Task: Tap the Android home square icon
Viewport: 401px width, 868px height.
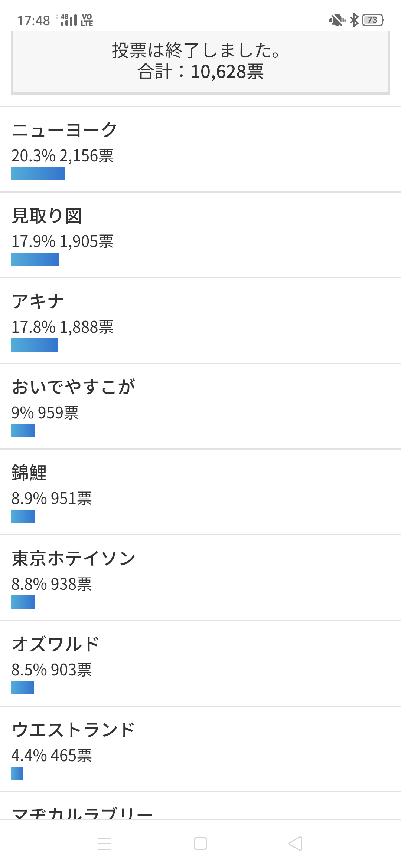Action: tap(200, 843)
